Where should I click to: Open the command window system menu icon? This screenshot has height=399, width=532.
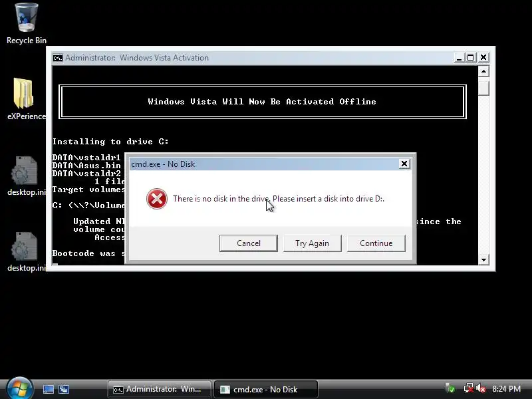pyautogui.click(x=58, y=58)
